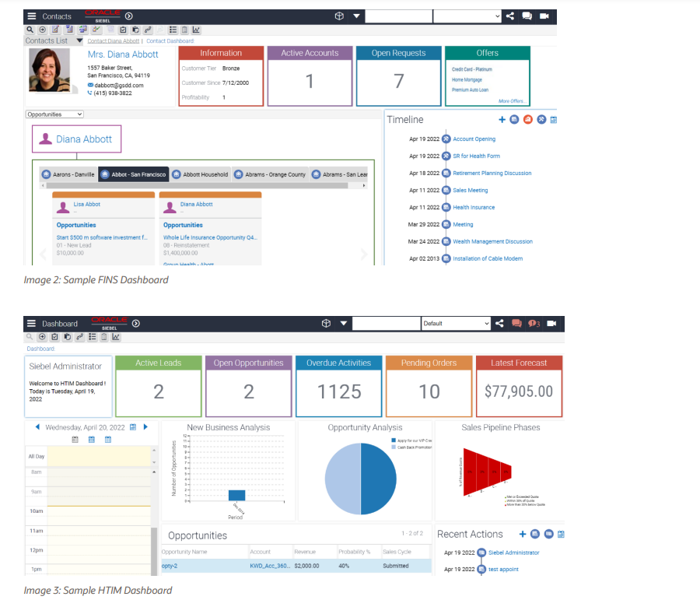Screen dimensions: 700x600
Task: Click Pending Orders tile showing 10
Action: tap(429, 386)
